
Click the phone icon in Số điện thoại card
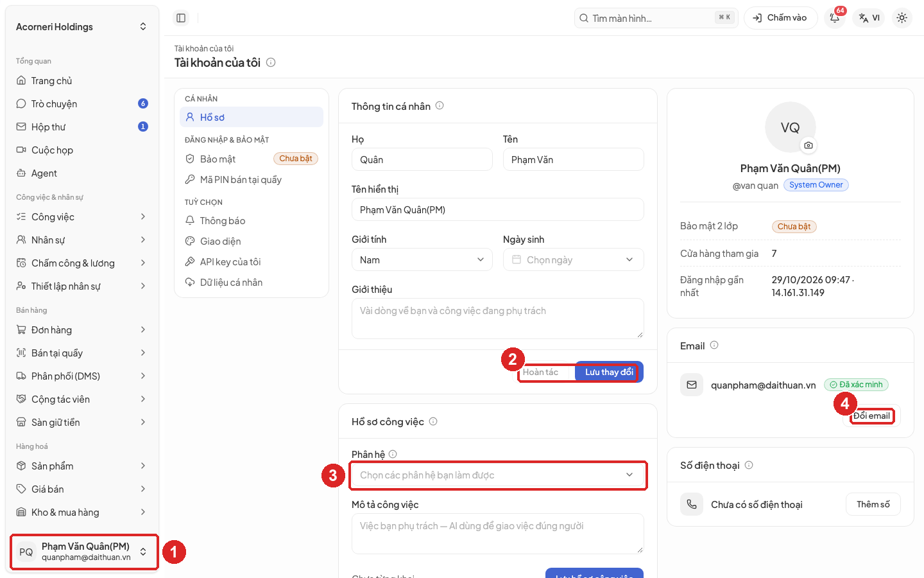click(x=692, y=504)
